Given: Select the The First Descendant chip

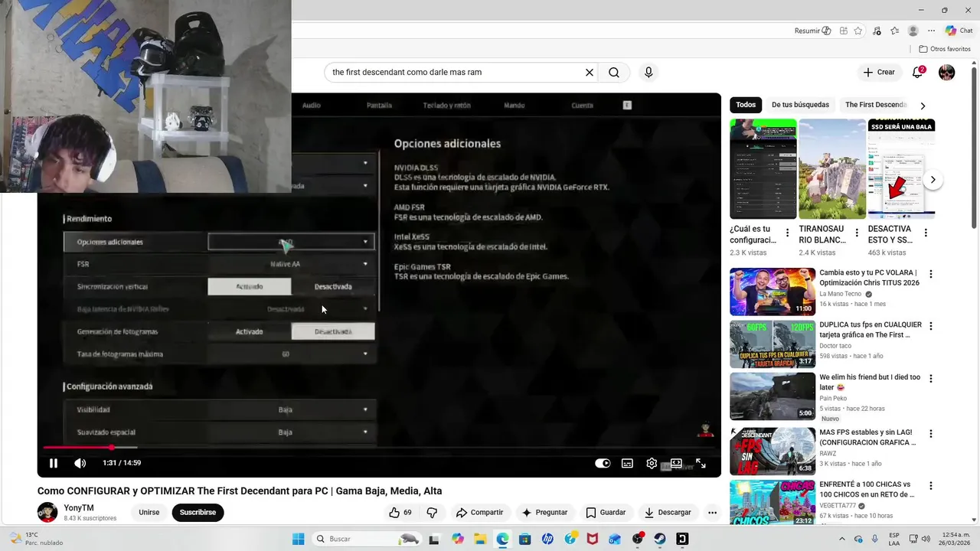Looking at the screenshot, I should (875, 105).
